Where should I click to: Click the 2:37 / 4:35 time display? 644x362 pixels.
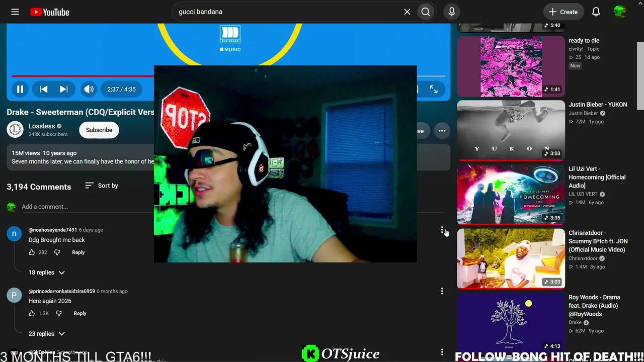click(x=121, y=89)
